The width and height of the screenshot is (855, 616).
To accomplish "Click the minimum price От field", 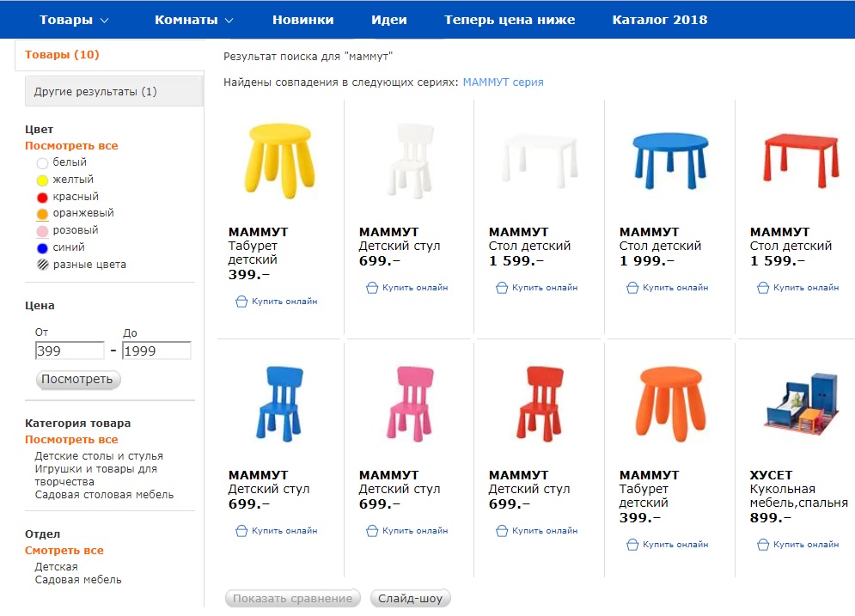I will point(70,351).
